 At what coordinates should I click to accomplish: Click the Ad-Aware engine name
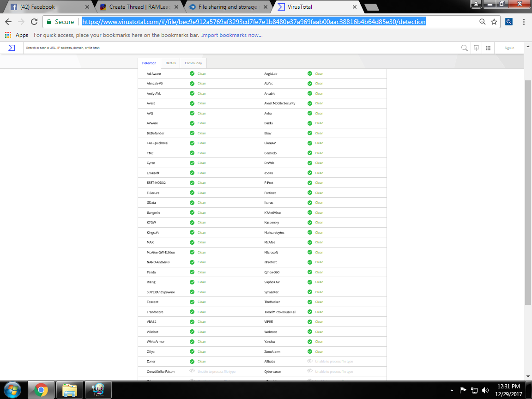pyautogui.click(x=154, y=73)
